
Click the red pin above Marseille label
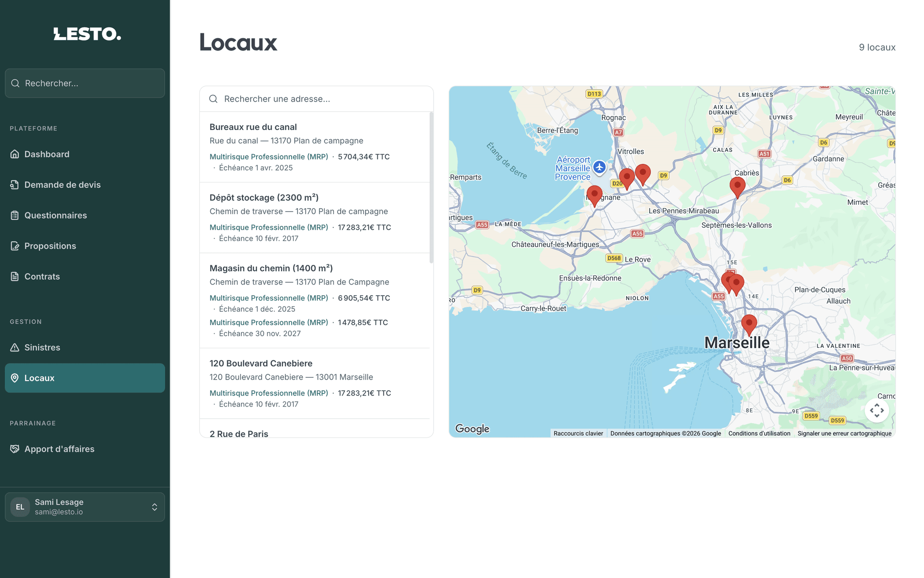(749, 325)
